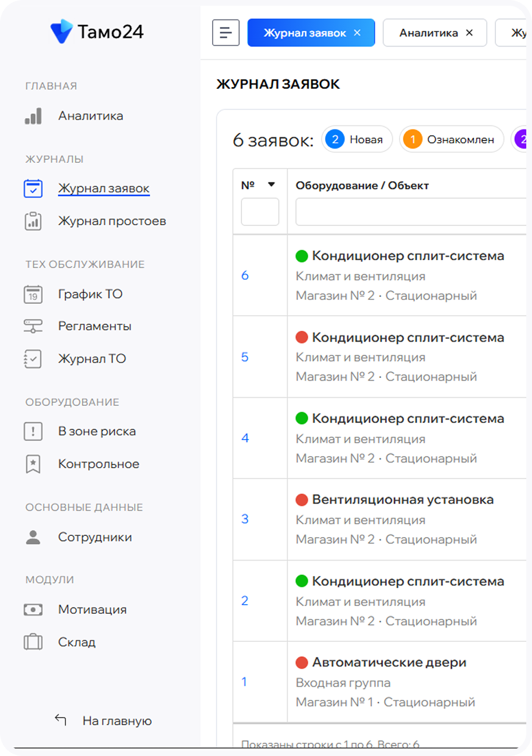The width and height of the screenshot is (532, 756).
Task: Open request number 6 link
Action: (x=245, y=276)
